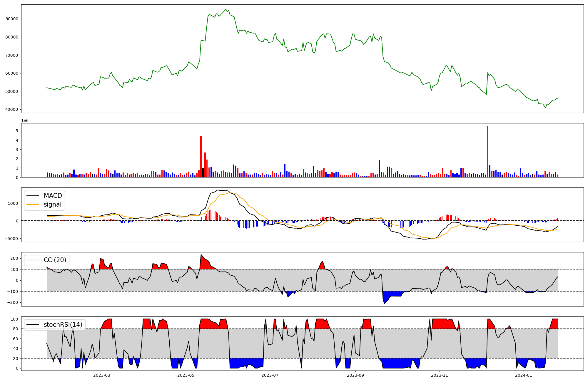Click the 1e6 volume scale label

(x=25, y=120)
